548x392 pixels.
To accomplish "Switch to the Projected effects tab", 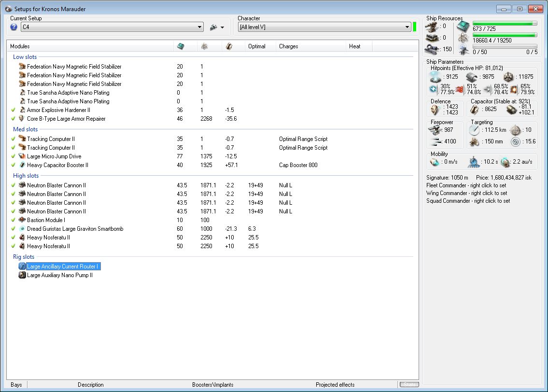I will [335, 385].
